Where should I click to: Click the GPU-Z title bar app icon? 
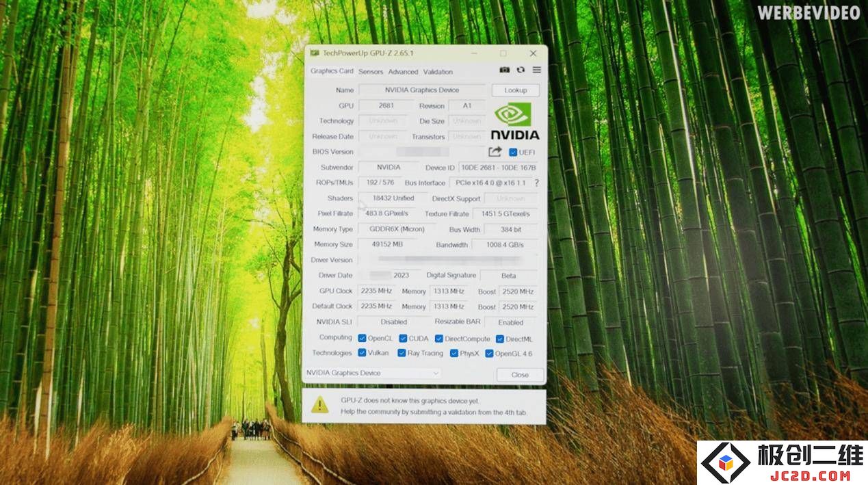point(314,53)
